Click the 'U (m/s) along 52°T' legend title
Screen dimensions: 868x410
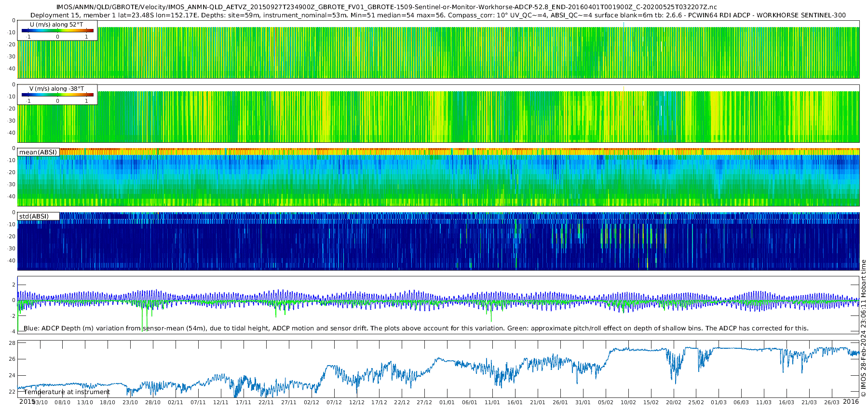(56, 24)
